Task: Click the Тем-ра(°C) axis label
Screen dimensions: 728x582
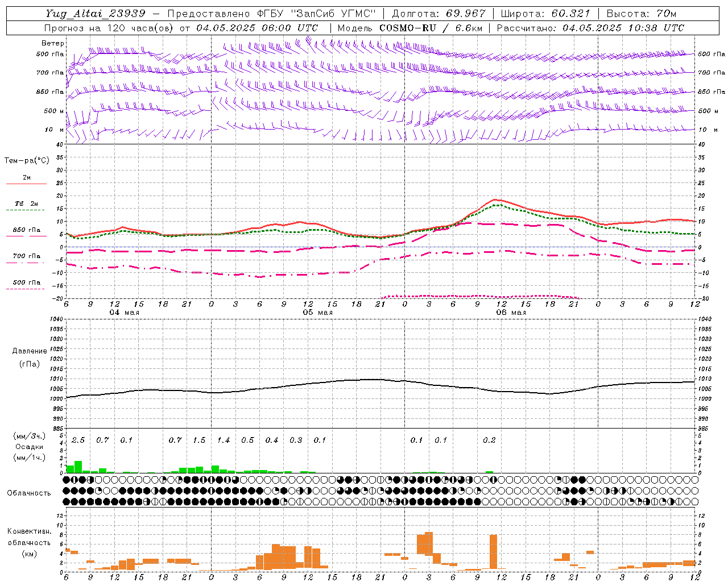Action: tap(27, 161)
